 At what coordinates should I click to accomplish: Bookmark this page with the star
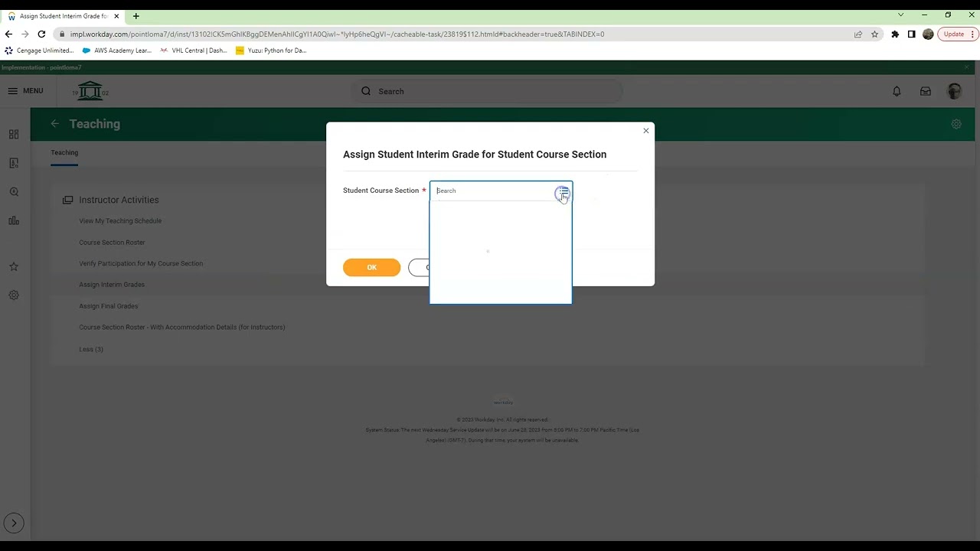874,34
